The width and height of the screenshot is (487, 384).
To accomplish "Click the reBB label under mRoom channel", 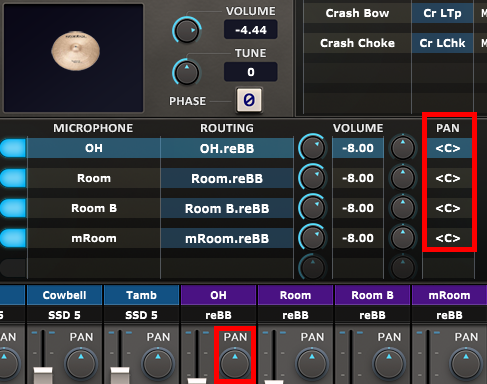I will (x=449, y=315).
